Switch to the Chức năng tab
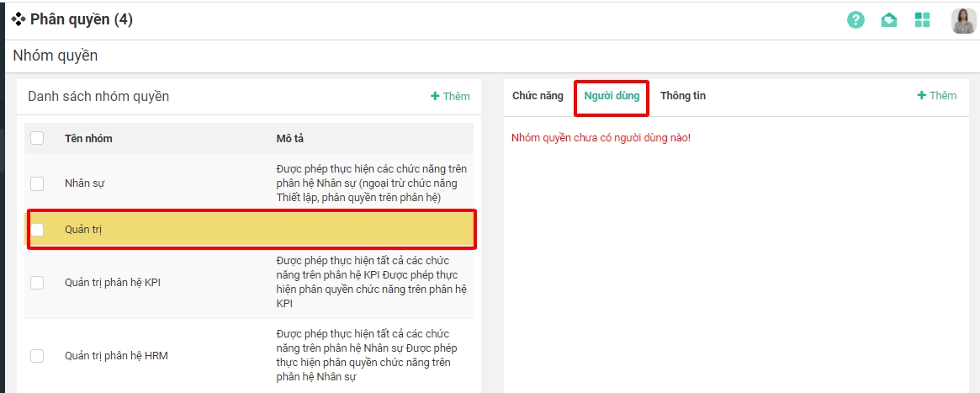 538,96
